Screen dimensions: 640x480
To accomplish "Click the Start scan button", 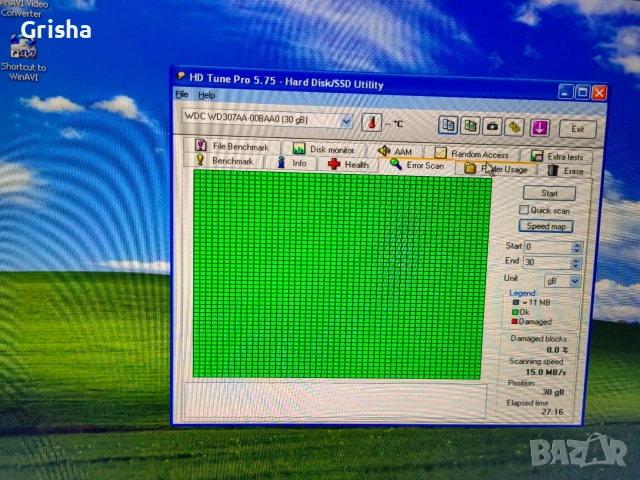I will click(x=549, y=193).
